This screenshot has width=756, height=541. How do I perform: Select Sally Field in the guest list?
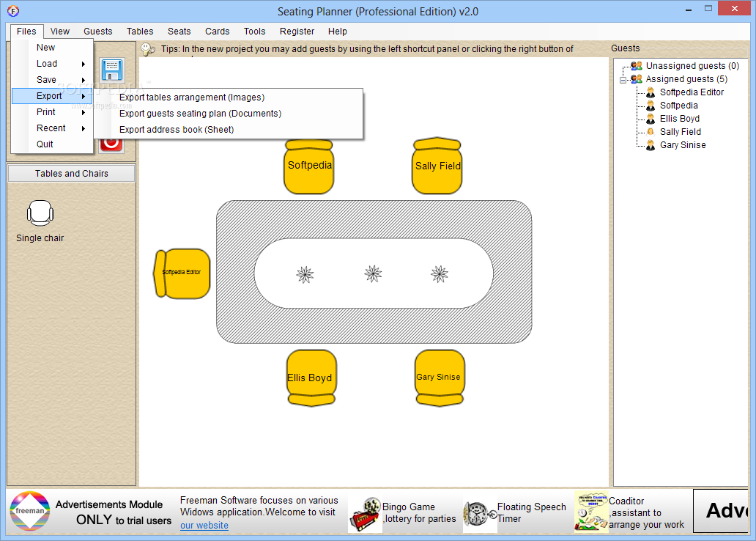click(681, 132)
